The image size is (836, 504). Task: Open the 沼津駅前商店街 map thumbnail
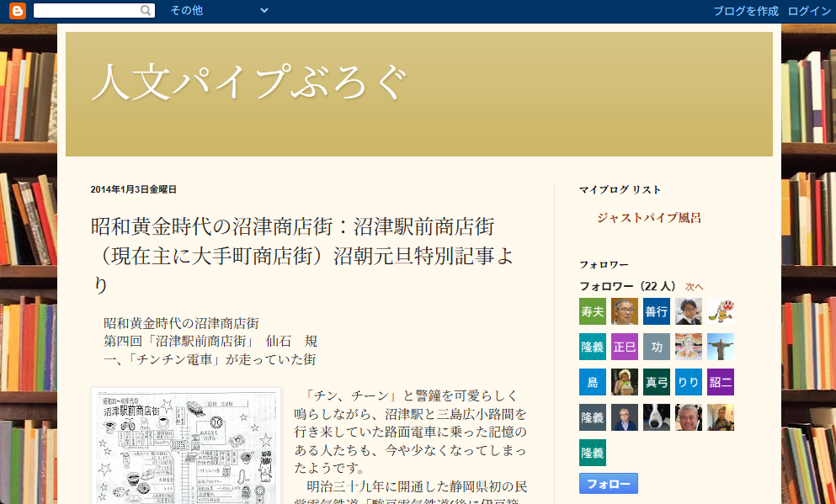[x=185, y=446]
